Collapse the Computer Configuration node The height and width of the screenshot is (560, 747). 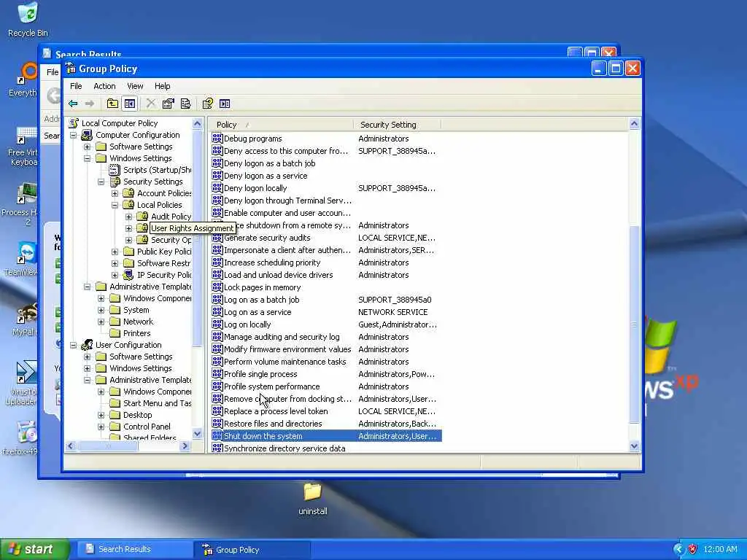click(x=74, y=135)
